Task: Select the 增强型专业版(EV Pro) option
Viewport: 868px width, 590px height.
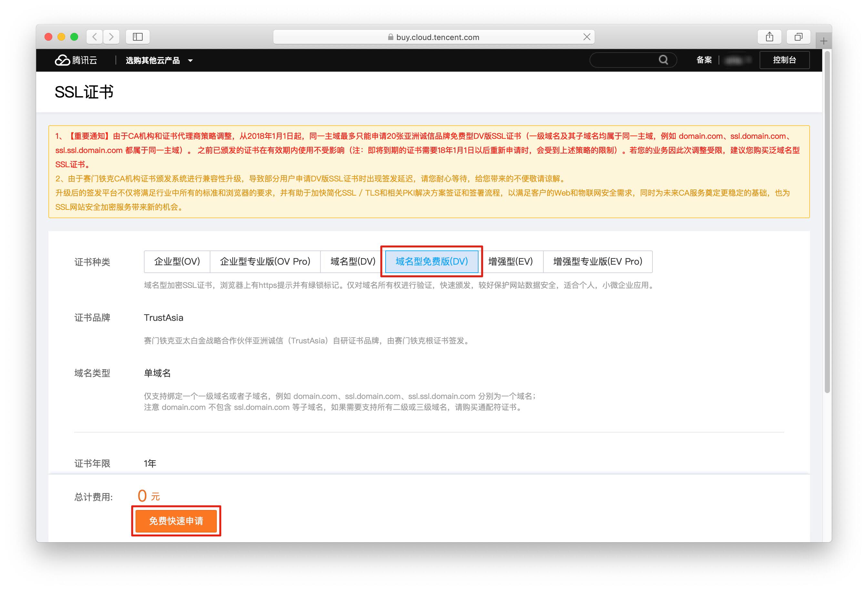Action: [598, 261]
